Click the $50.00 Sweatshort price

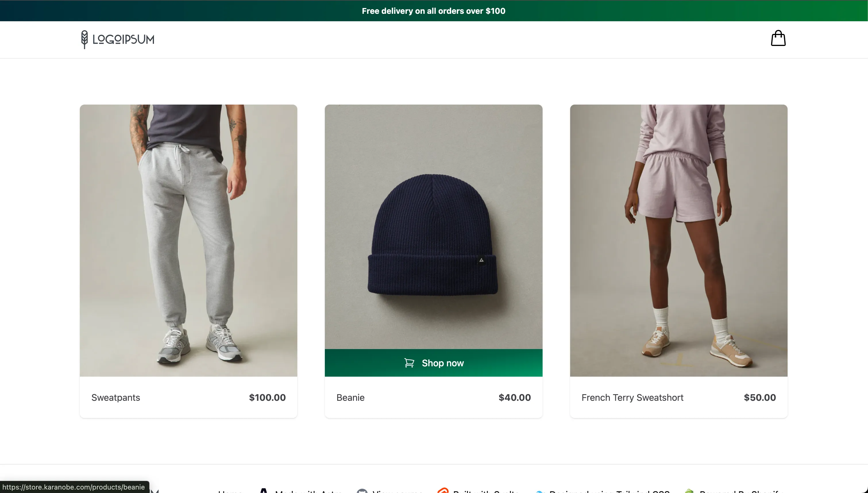point(759,398)
